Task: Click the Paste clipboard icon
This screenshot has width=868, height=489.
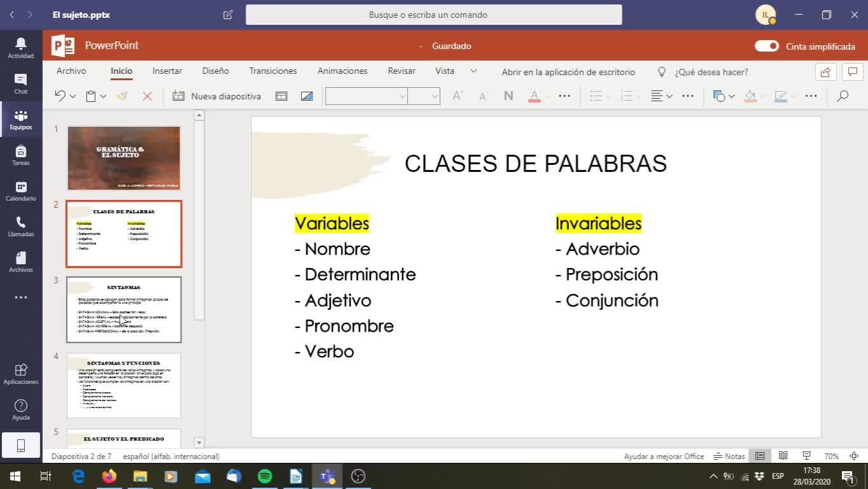Action: pyautogui.click(x=91, y=96)
